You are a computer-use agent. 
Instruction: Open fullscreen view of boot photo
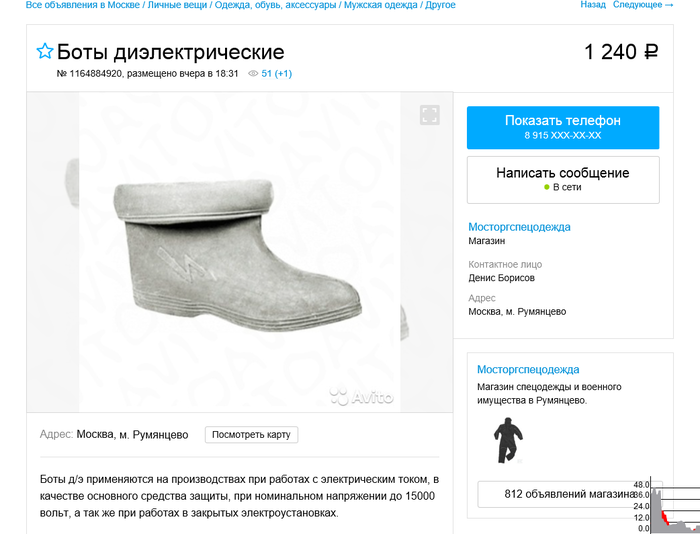[x=429, y=115]
